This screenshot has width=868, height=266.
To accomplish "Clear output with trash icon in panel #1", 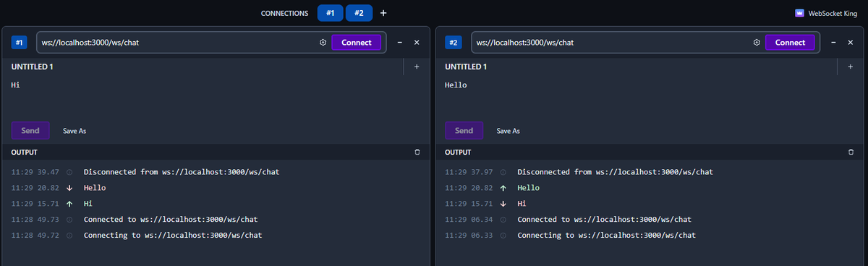I will click(x=417, y=153).
